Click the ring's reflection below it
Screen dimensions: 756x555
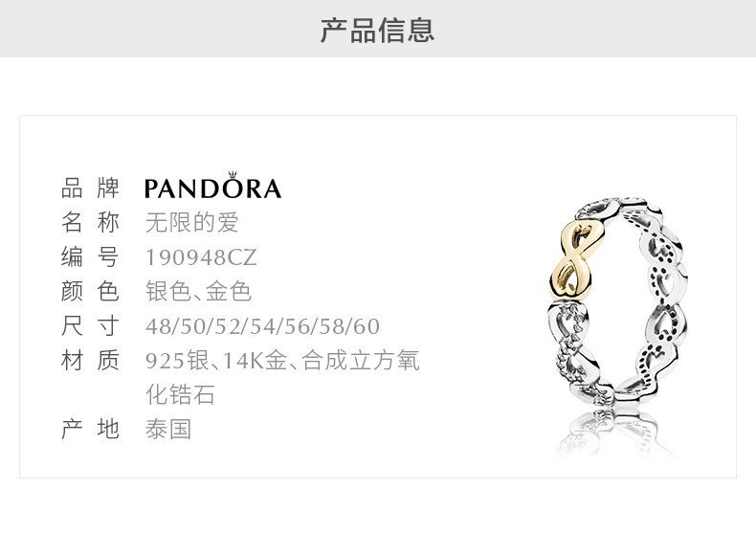pyautogui.click(x=613, y=433)
